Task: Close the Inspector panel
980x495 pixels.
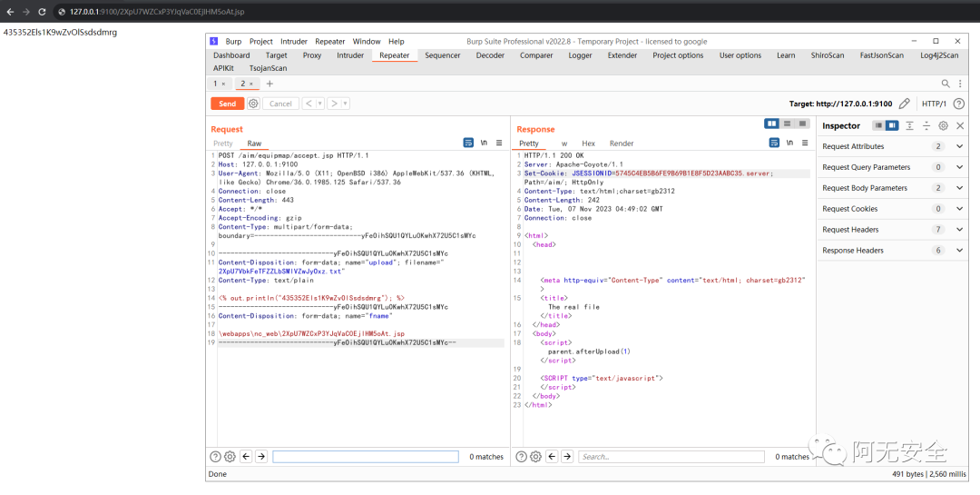Action: pos(958,126)
